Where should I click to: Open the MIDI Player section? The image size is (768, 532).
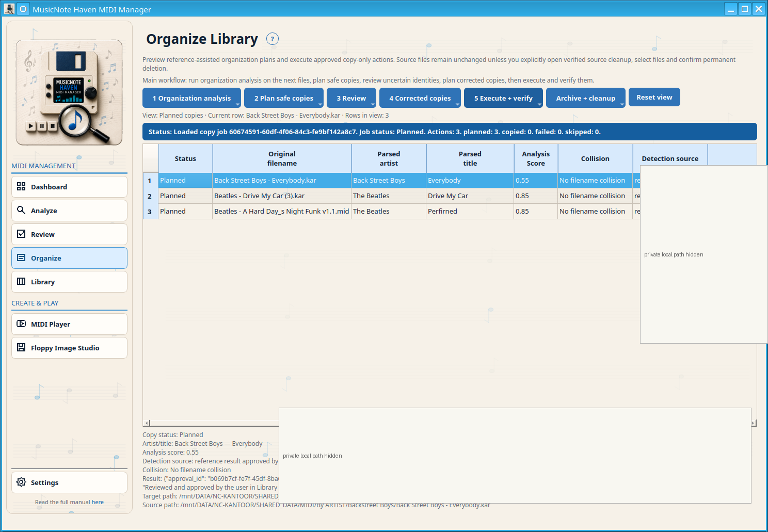click(x=69, y=324)
